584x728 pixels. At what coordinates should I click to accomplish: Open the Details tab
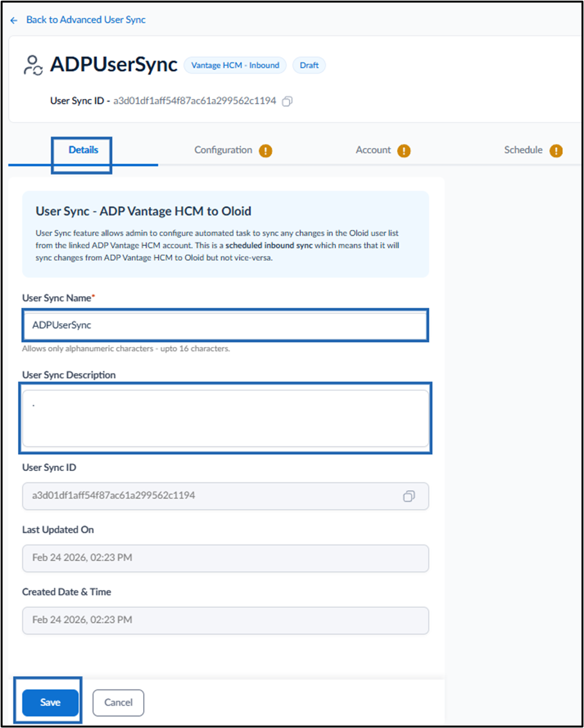coord(83,150)
